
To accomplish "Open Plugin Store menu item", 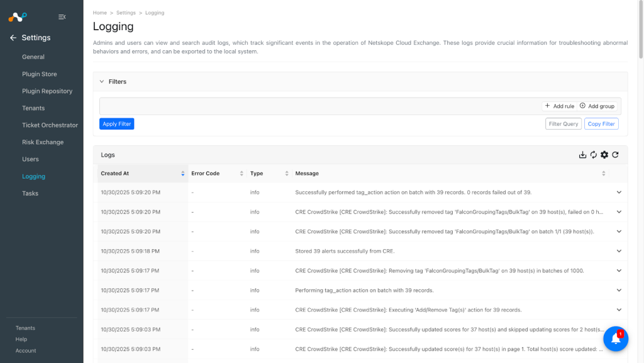I will pyautogui.click(x=40, y=74).
